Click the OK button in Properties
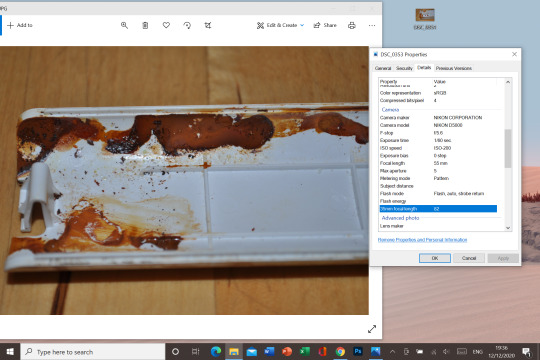 coord(435,258)
